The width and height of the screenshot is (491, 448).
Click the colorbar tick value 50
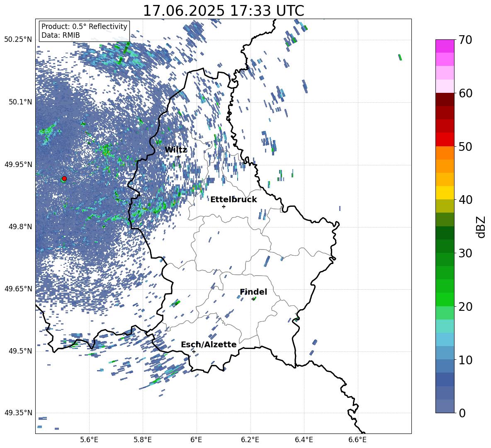pyautogui.click(x=466, y=146)
